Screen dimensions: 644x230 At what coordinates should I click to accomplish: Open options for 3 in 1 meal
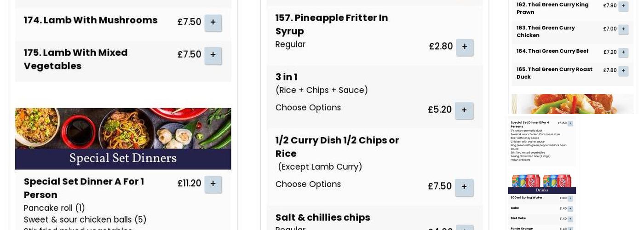point(464,110)
